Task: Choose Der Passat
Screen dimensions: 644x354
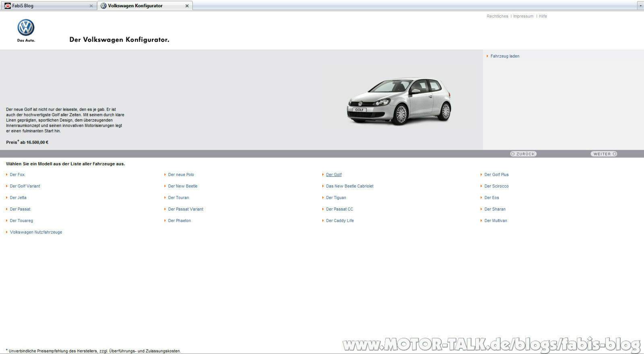Action: (20, 209)
